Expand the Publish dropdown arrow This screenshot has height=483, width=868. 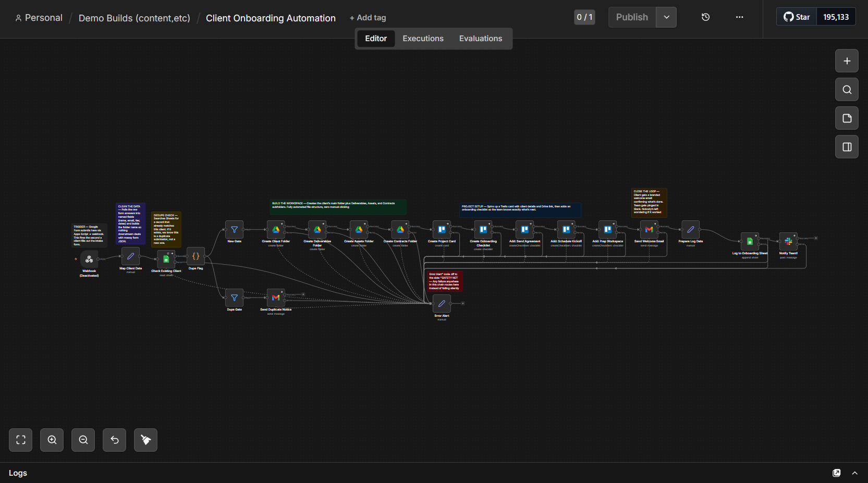click(666, 17)
